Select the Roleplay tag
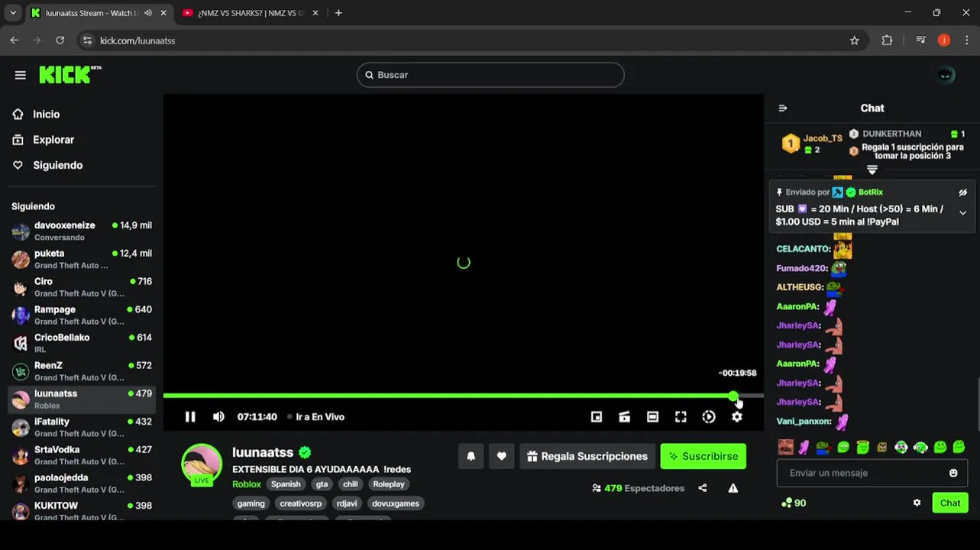This screenshot has height=550, width=980. point(389,484)
